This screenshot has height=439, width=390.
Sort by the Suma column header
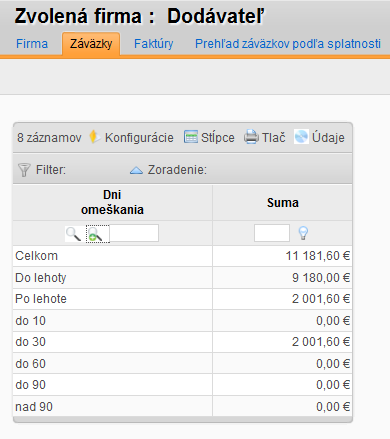point(283,203)
